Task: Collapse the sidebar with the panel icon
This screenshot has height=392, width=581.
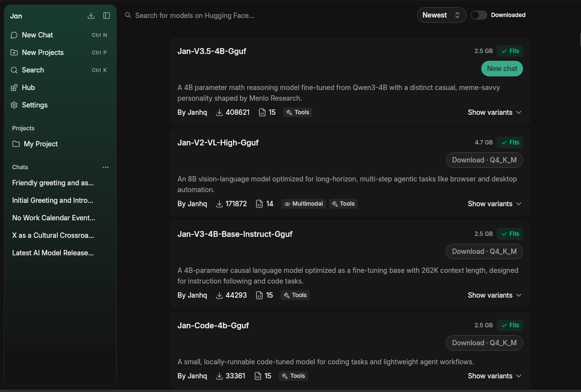Action: (x=107, y=16)
